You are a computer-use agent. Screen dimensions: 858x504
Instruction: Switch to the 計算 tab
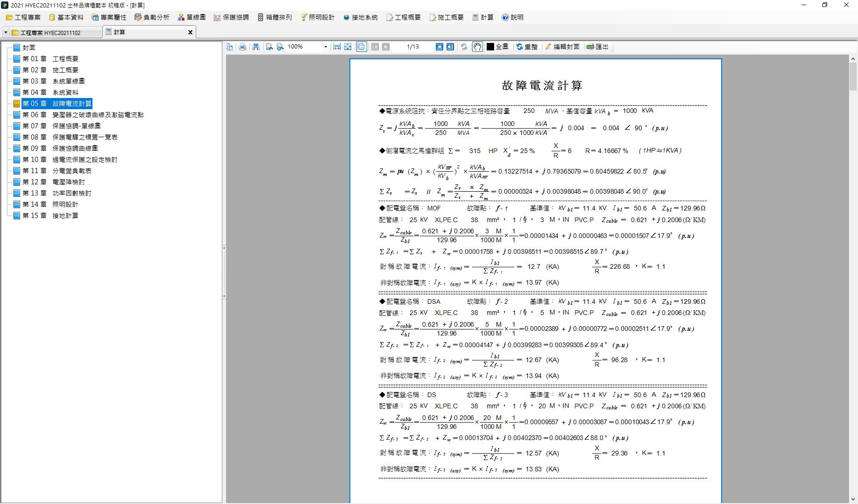click(x=118, y=32)
